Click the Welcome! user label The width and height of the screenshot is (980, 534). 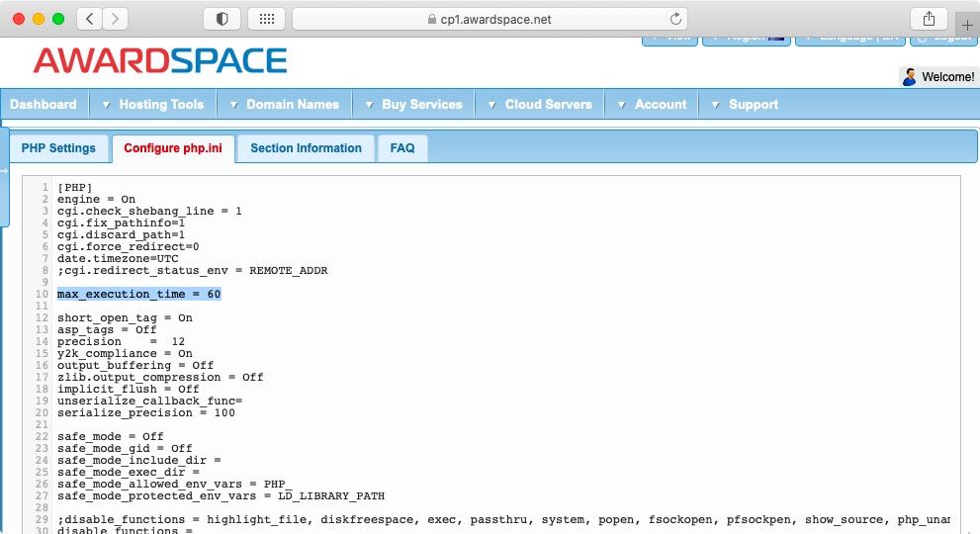(947, 77)
